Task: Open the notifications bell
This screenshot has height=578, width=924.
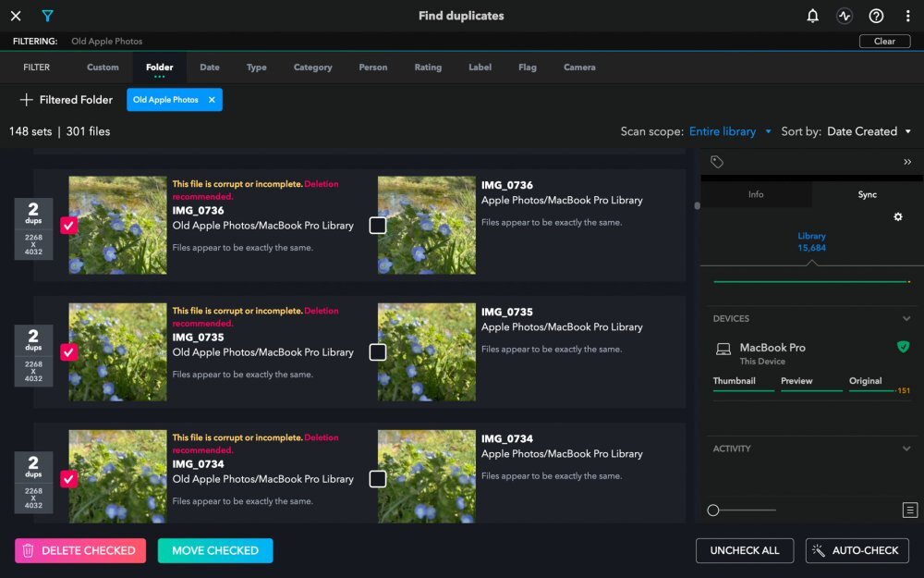Action: pyautogui.click(x=812, y=16)
